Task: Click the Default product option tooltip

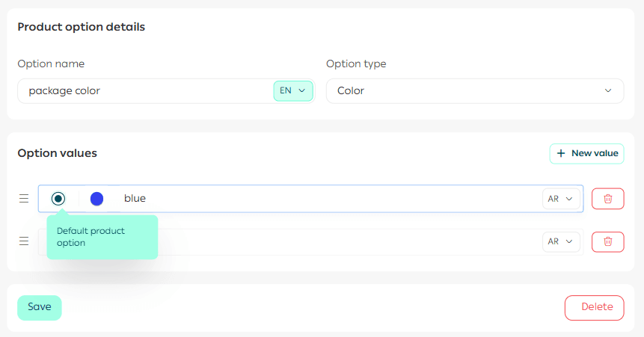Action: (x=102, y=237)
